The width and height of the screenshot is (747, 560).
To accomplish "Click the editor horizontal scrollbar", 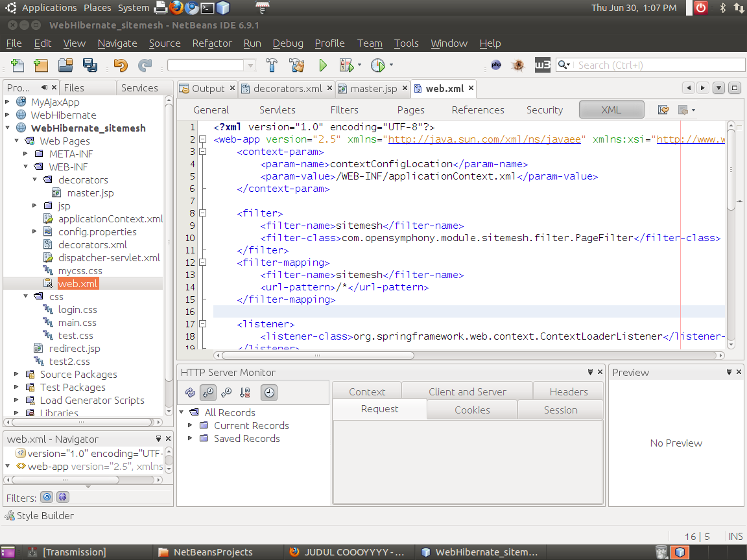I will (x=318, y=355).
